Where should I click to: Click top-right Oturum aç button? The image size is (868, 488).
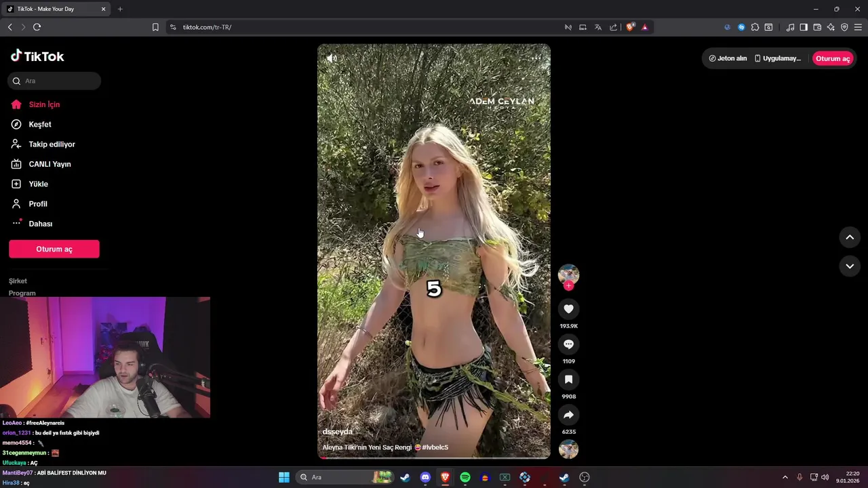[833, 58]
